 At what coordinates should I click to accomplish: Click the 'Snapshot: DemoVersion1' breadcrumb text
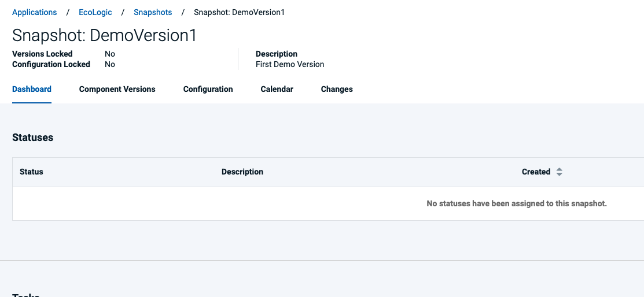click(x=239, y=12)
